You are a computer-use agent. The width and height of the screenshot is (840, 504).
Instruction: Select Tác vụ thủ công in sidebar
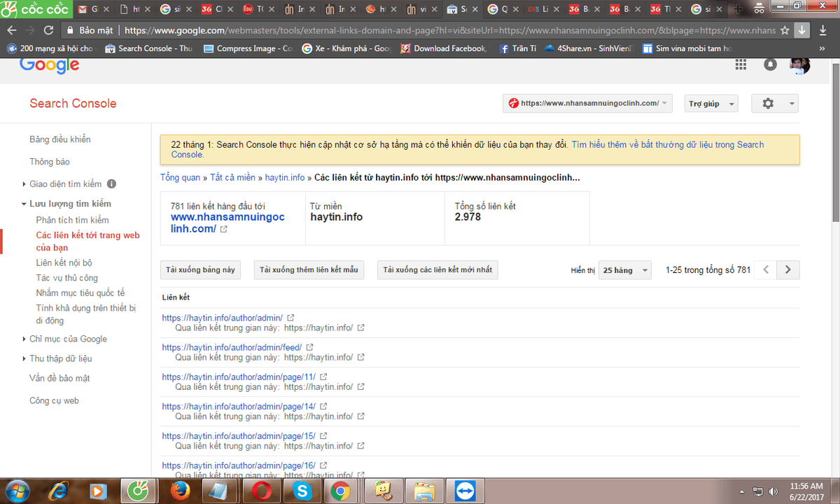tap(67, 278)
